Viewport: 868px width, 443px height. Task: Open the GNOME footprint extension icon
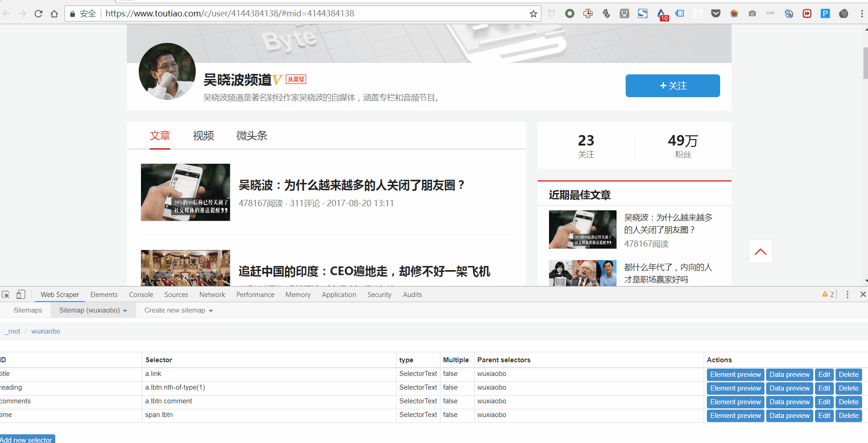point(606,14)
